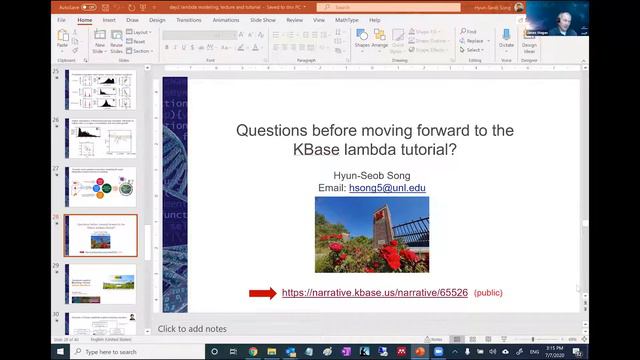
Task: Switch to the Draw tab
Action: tap(132, 20)
